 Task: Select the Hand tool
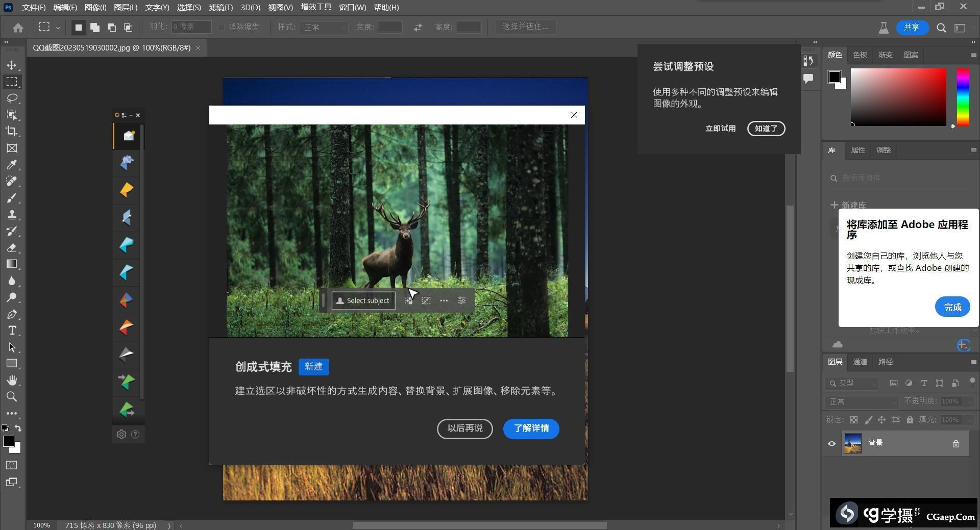point(12,381)
